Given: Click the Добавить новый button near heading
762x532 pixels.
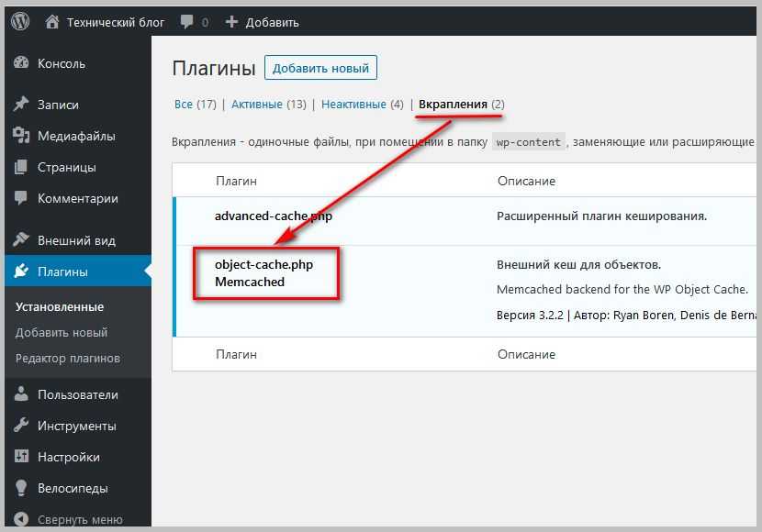Looking at the screenshot, I should coord(320,68).
